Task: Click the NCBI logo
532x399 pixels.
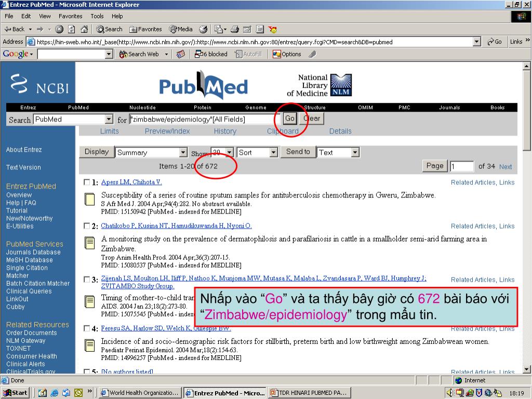Action: point(39,84)
